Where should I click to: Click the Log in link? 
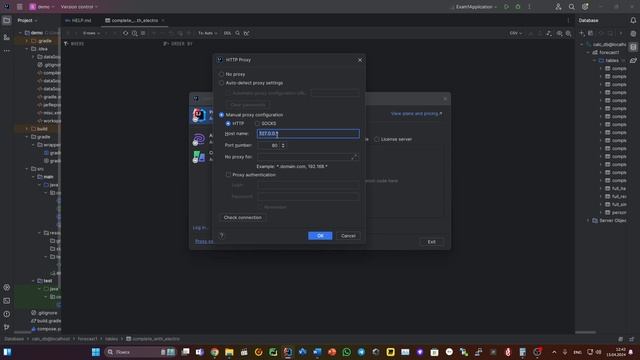[x=200, y=228]
